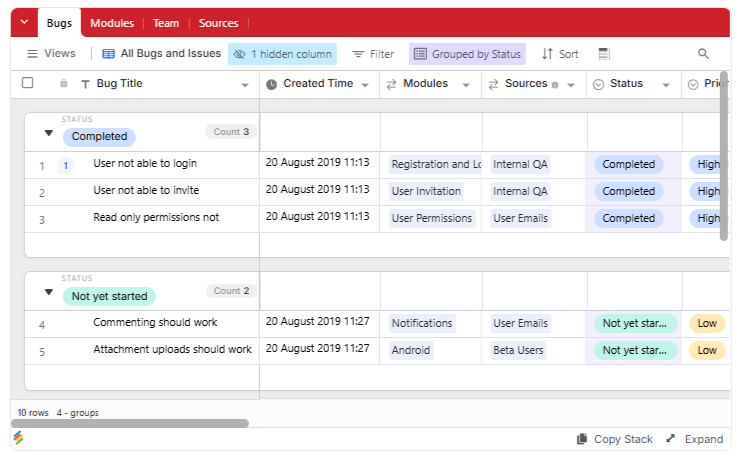Screen dimensions: 748x460
Task: Open Status column dropdown arrow
Action: pos(666,85)
